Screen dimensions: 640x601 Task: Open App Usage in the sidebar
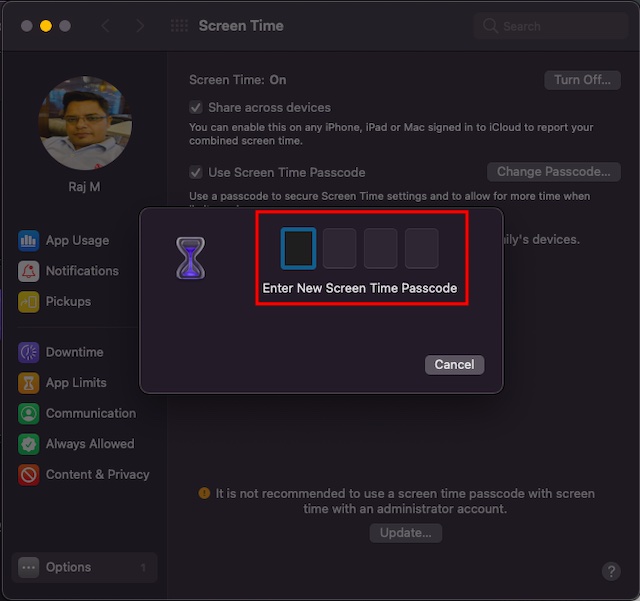click(x=63, y=240)
